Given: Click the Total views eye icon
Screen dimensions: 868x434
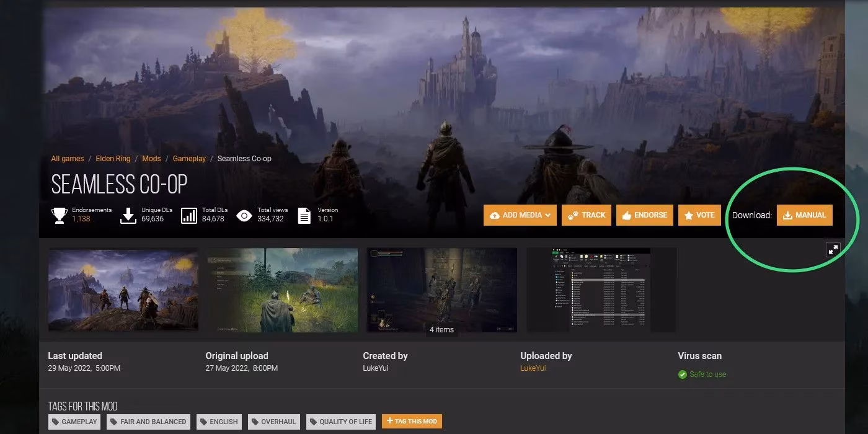Looking at the screenshot, I should 244,216.
